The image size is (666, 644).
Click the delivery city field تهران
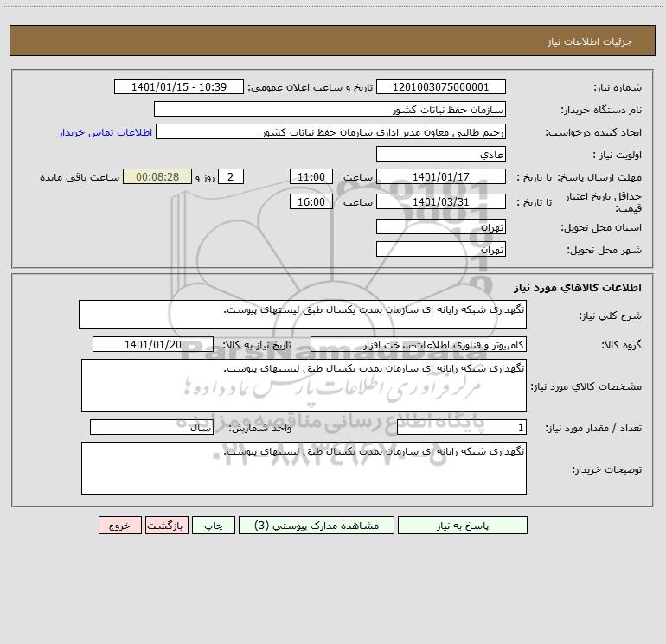(x=441, y=249)
